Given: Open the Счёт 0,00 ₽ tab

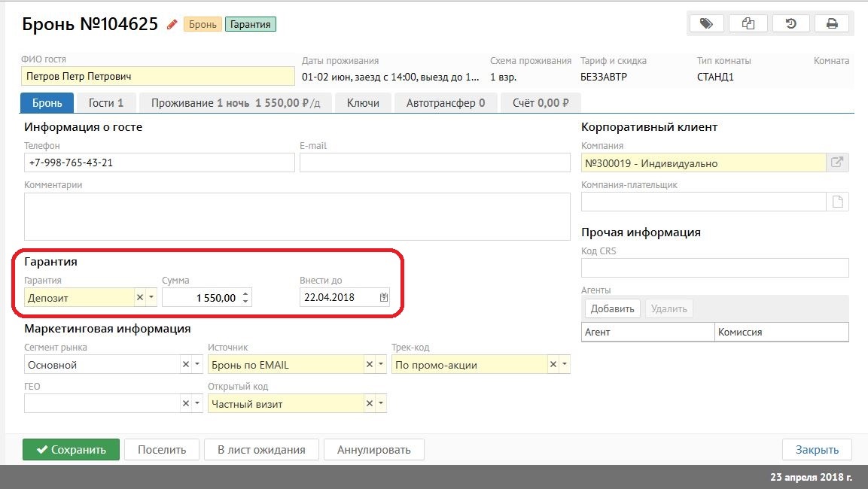Looking at the screenshot, I should (x=540, y=103).
